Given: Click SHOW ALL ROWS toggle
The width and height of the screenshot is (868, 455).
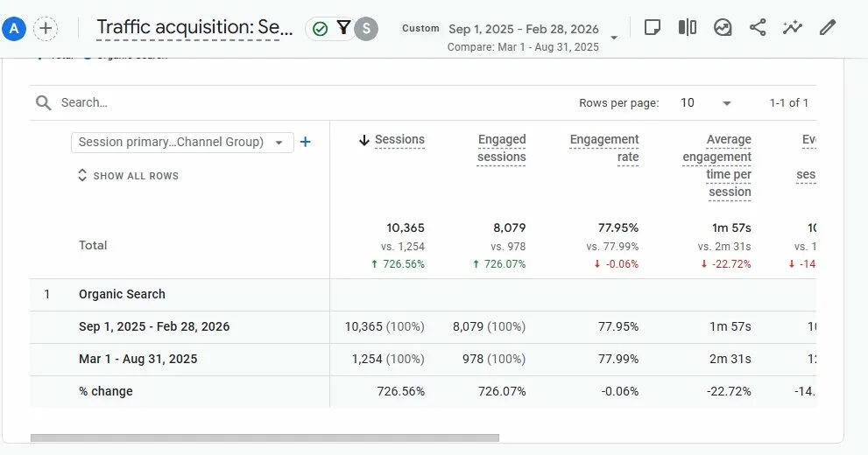Looking at the screenshot, I should point(129,176).
